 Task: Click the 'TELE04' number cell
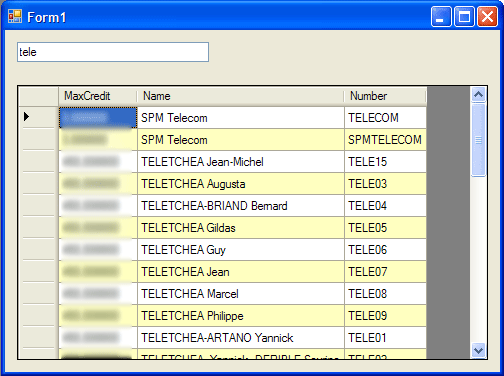386,205
